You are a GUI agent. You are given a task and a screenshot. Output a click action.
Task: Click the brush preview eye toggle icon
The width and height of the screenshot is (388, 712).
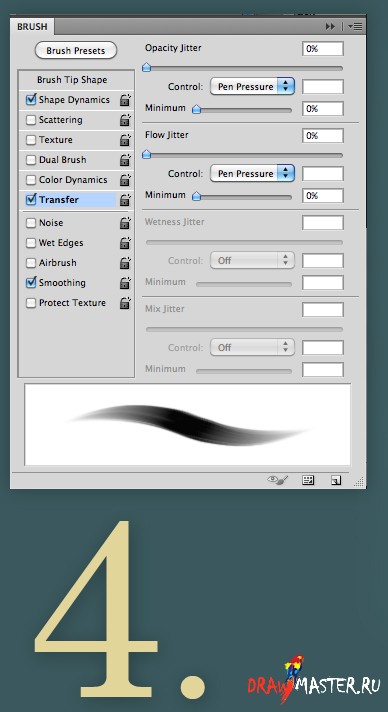pos(278,480)
